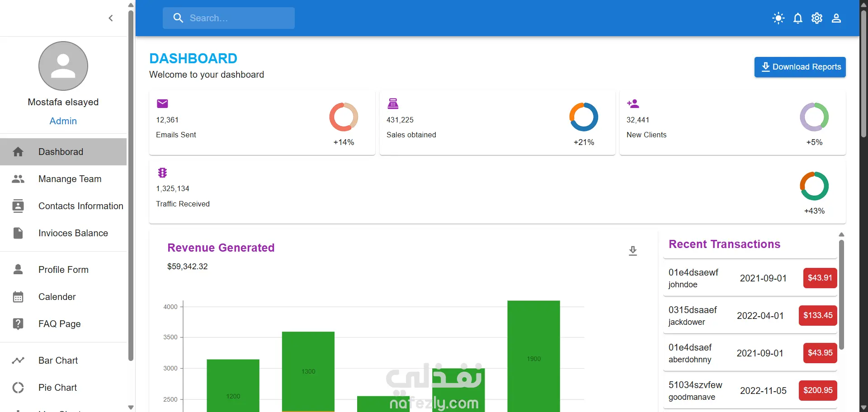The image size is (868, 412).
Task: Click the $43.95 amount for aberdohnny
Action: (820, 353)
